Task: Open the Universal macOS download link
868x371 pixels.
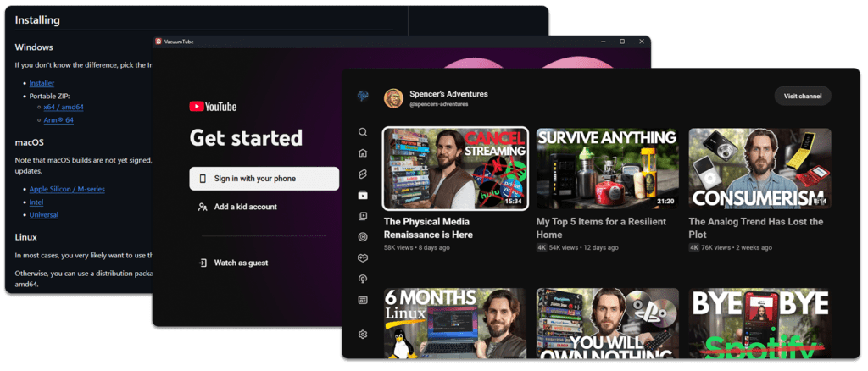Action: tap(44, 214)
